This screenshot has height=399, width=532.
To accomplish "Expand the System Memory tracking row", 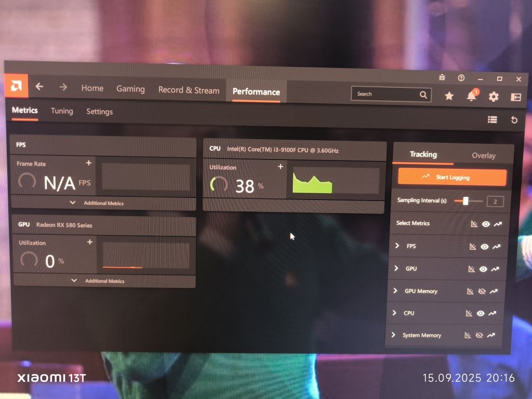I will coord(393,335).
